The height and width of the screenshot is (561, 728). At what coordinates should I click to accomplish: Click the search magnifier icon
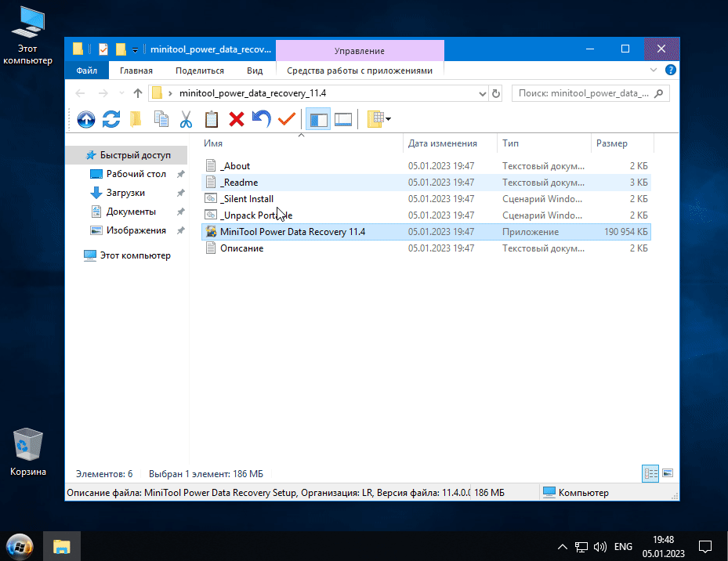coord(658,93)
